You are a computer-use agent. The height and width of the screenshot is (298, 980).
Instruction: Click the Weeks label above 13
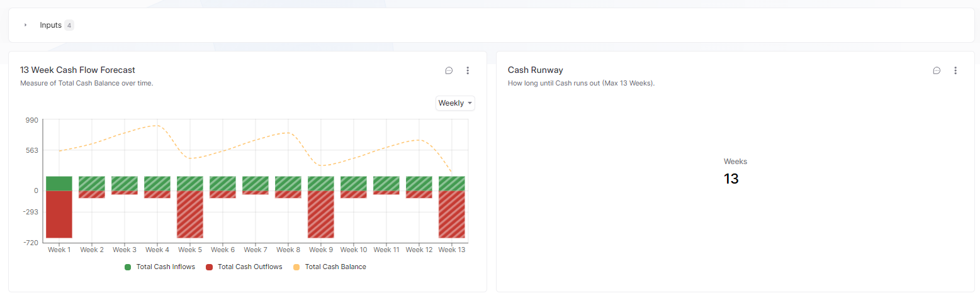[x=735, y=162]
